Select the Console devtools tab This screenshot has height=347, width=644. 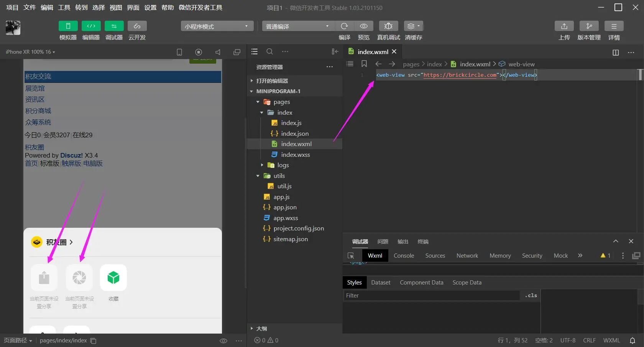pyautogui.click(x=404, y=256)
